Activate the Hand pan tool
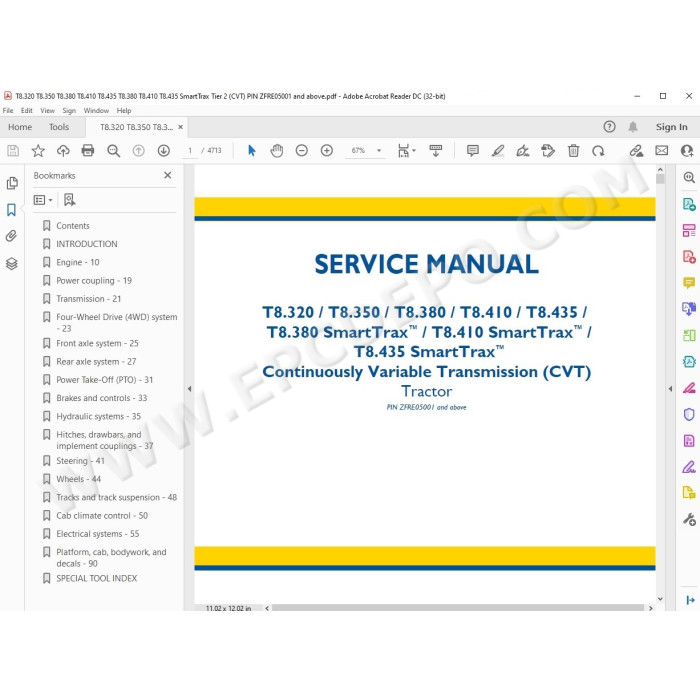The height and width of the screenshot is (700, 700). point(277,151)
